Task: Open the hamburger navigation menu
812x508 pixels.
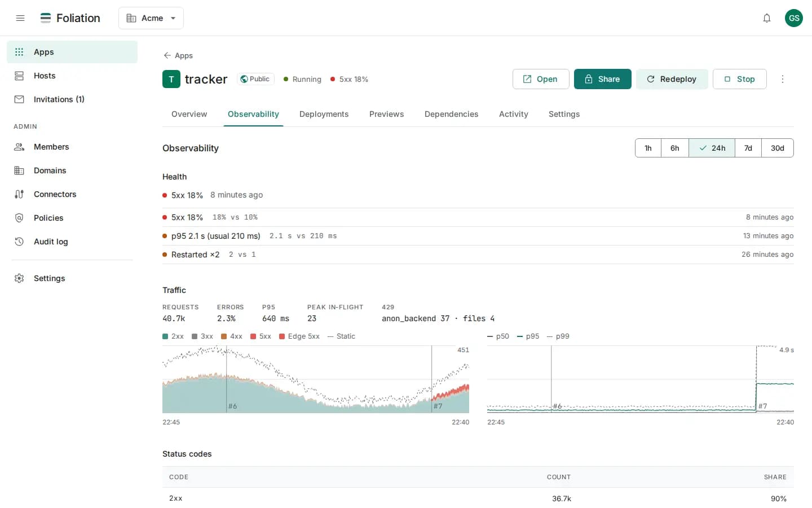Action: click(20, 18)
